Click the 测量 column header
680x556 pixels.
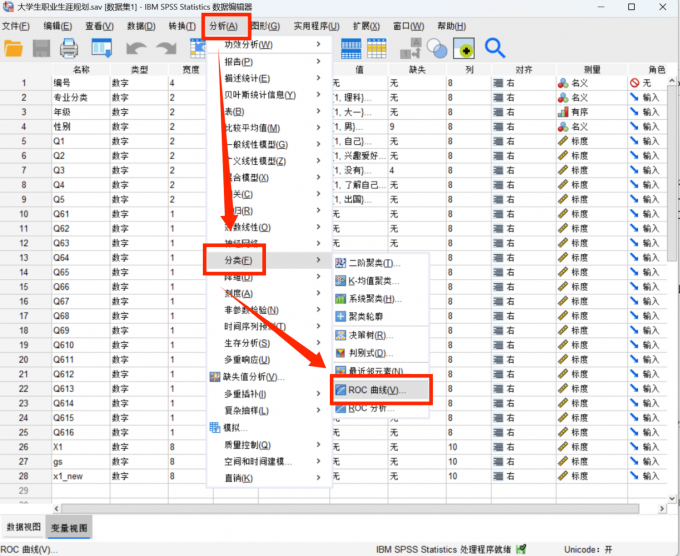point(592,69)
